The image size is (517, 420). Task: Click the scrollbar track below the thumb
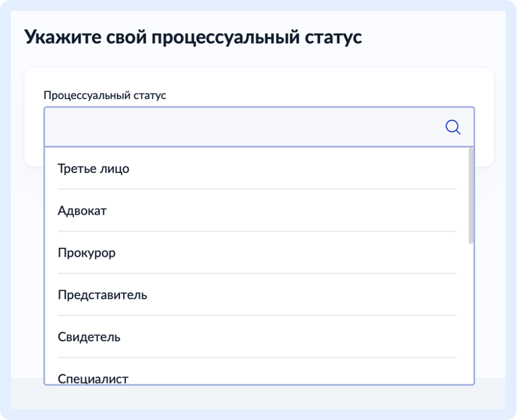pyautogui.click(x=471, y=313)
